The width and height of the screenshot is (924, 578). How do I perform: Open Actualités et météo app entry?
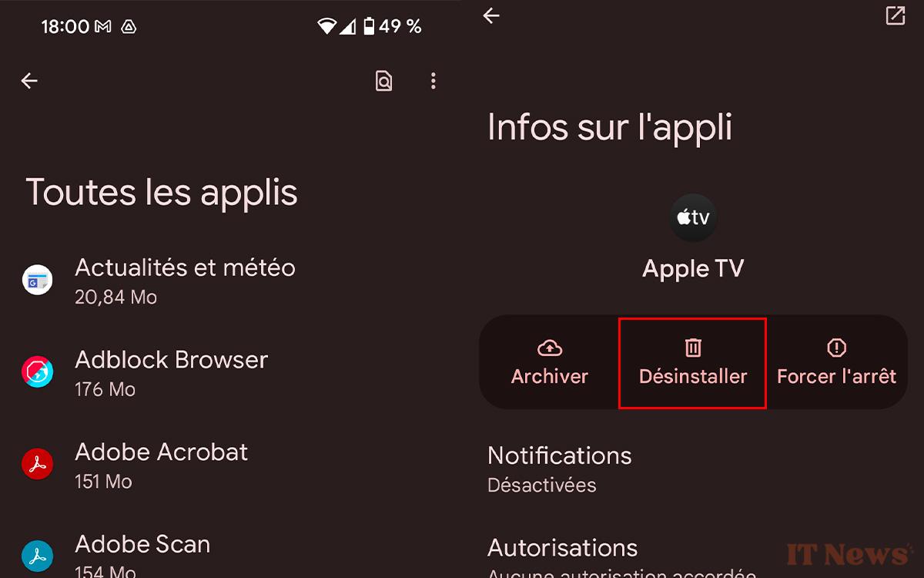click(x=231, y=281)
